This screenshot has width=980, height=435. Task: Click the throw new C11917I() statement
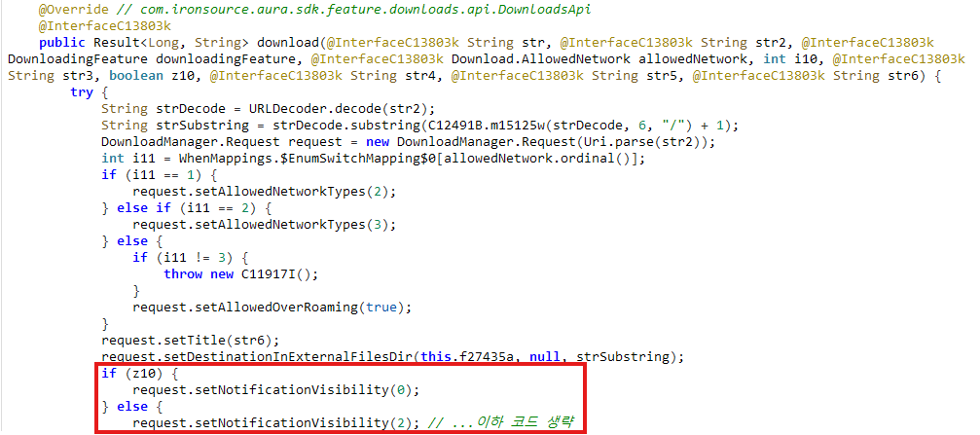(227, 273)
